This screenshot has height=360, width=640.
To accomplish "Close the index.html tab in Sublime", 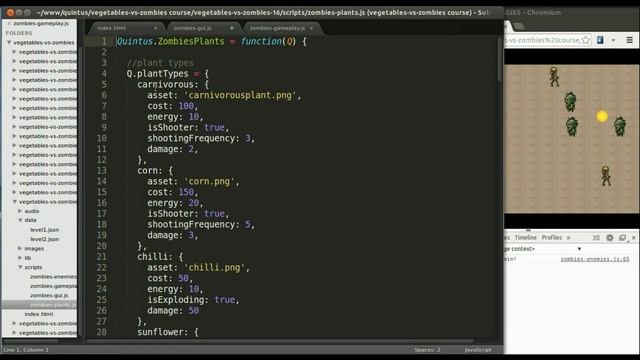I will click(156, 28).
